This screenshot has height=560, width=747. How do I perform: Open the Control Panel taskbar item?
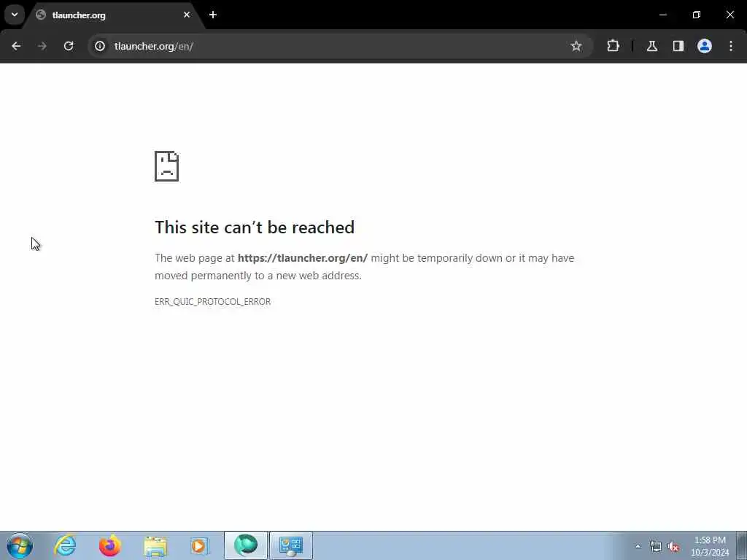[x=291, y=545]
